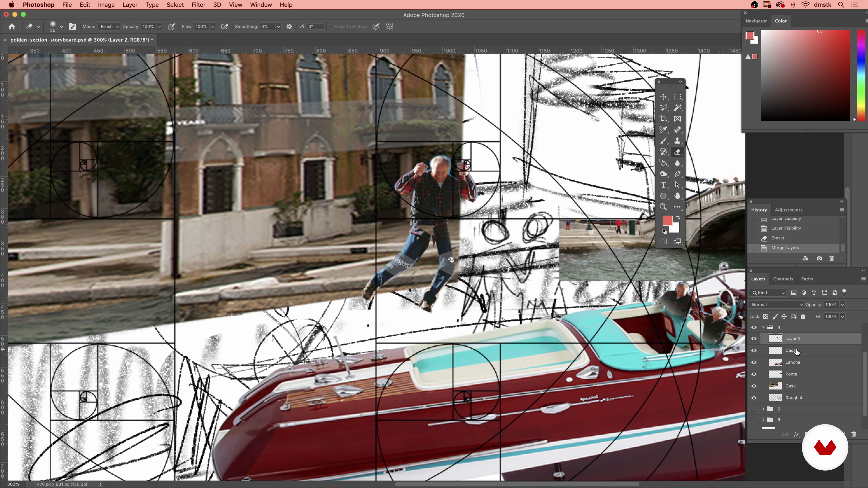Image resolution: width=868 pixels, height=488 pixels.
Task: Open Normal blend mode dropdown
Action: click(x=776, y=305)
